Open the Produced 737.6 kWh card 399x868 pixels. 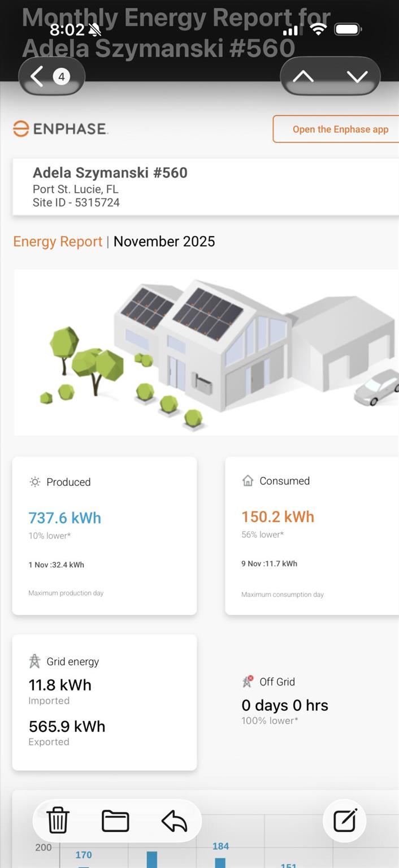pos(105,536)
